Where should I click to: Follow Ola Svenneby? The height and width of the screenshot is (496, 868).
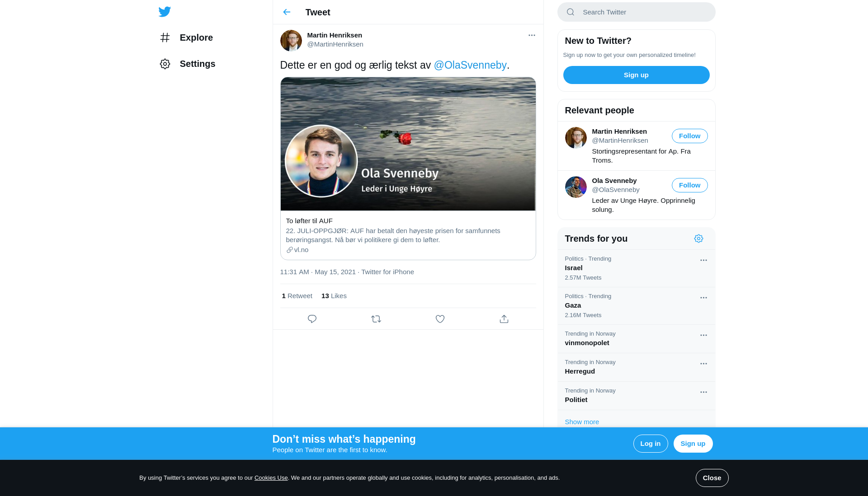click(690, 185)
